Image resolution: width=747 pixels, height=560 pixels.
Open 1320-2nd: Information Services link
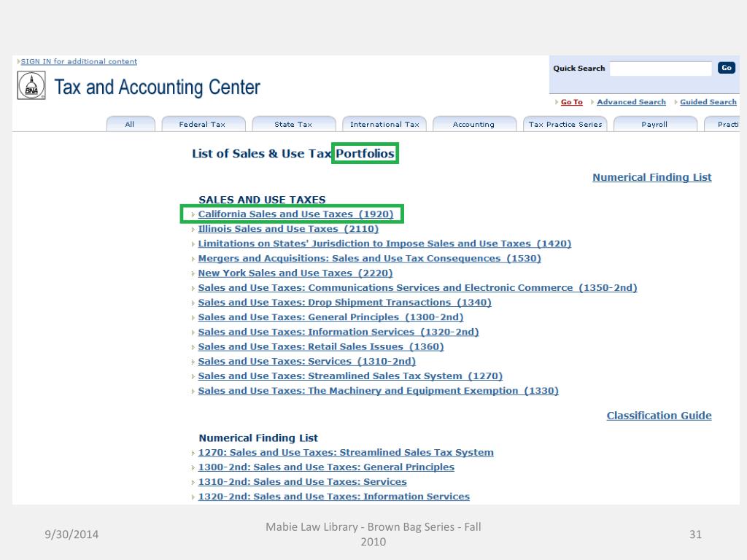pyautogui.click(x=334, y=497)
